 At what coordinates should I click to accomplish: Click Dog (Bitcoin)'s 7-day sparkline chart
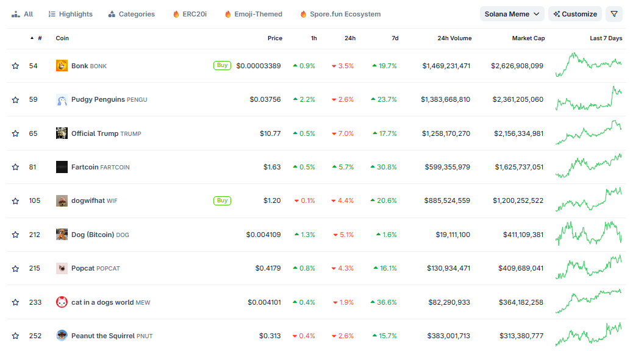click(589, 233)
